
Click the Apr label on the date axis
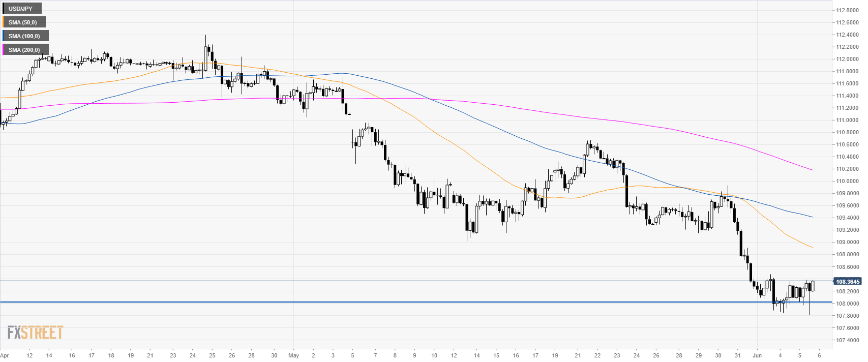5,355
